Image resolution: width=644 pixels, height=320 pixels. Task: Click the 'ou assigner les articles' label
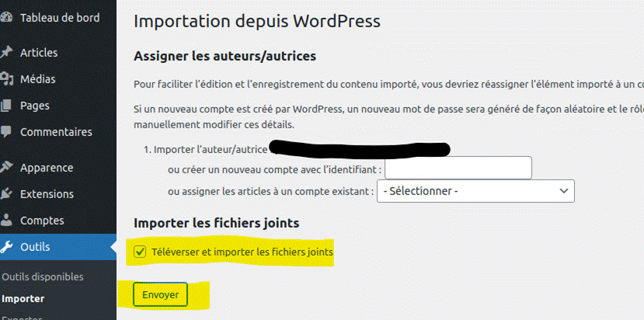click(270, 191)
